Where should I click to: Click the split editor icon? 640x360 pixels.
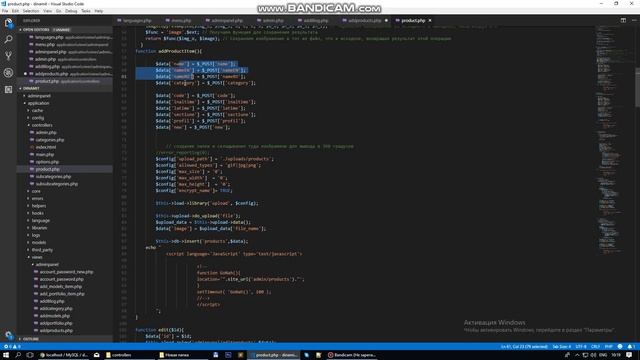click(x=623, y=20)
